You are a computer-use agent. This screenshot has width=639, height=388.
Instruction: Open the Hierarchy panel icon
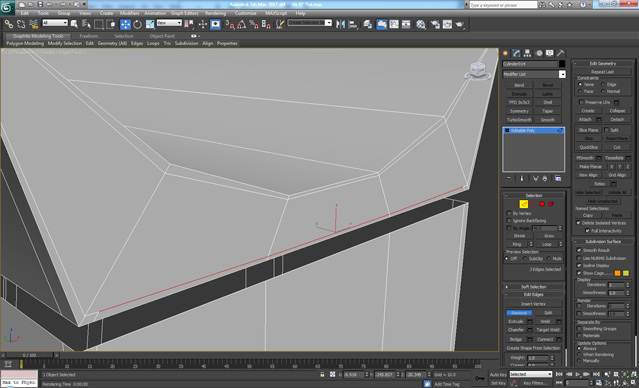pyautogui.click(x=528, y=53)
